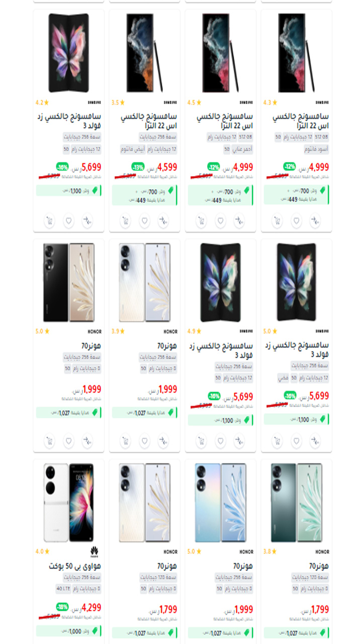Screen dimensions: 362x644
Task: Add the 4.3-rated Galaxy S22 Ultra to cart
Action: (277, 220)
